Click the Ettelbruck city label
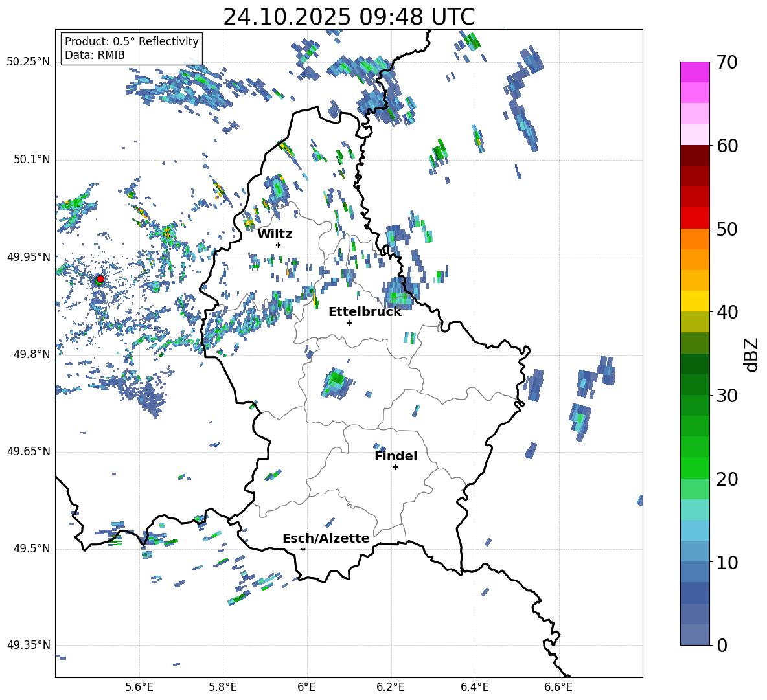This screenshot has width=767, height=700. (x=365, y=312)
